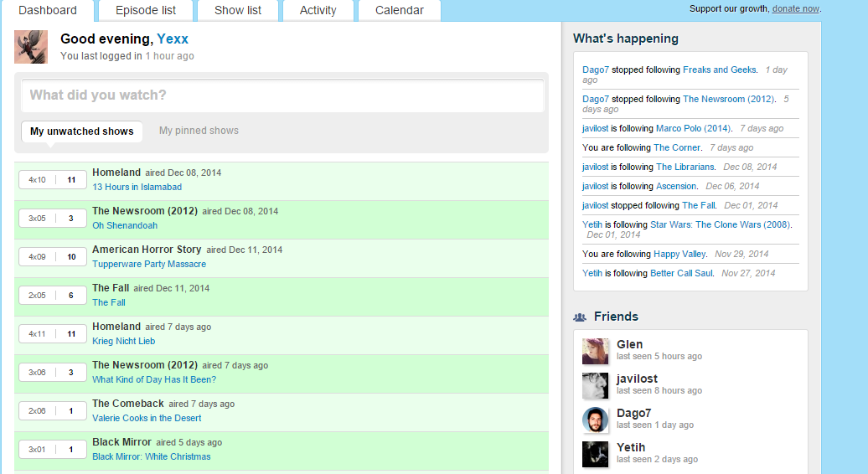Open Yetih's name in Friends list
Viewport: 868px width, 474px height.
click(631, 447)
